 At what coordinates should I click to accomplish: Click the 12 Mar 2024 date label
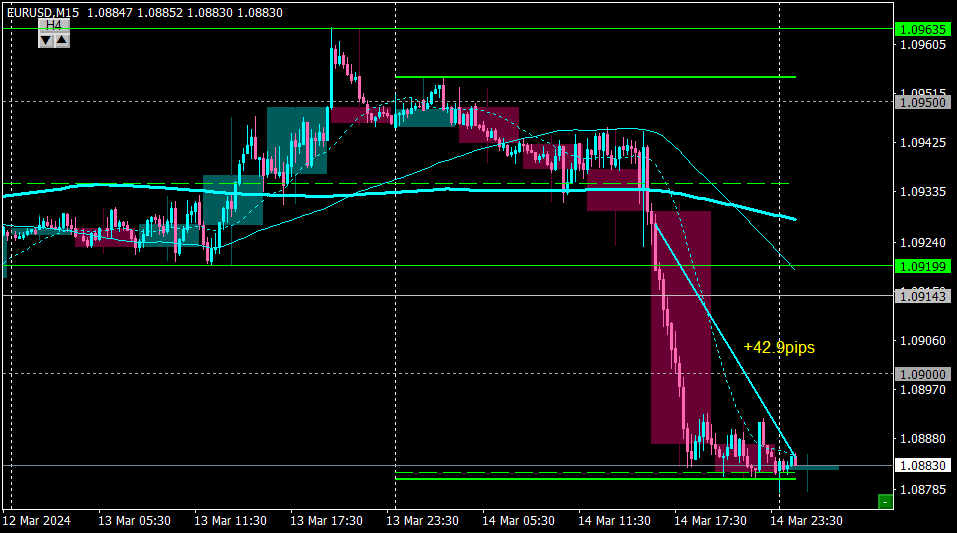point(36,521)
